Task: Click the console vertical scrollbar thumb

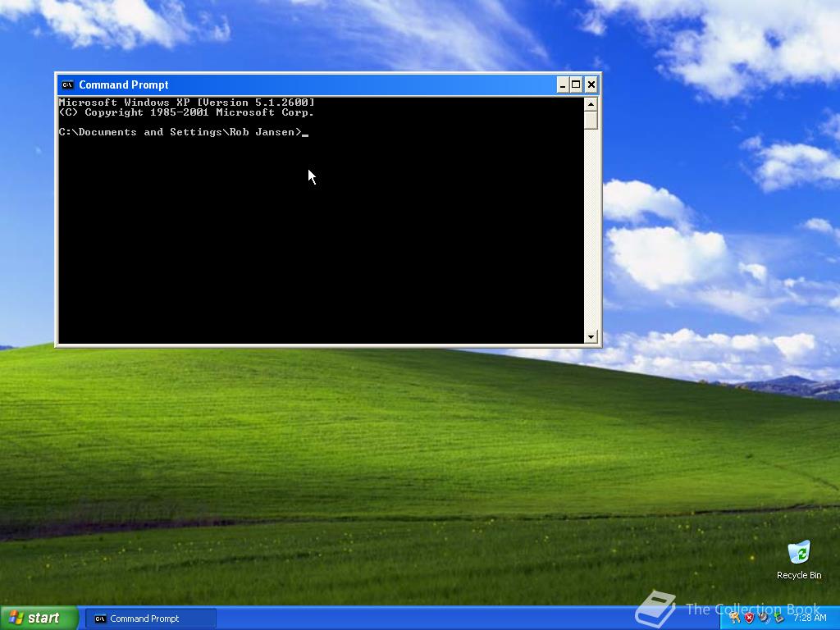Action: tap(591, 120)
